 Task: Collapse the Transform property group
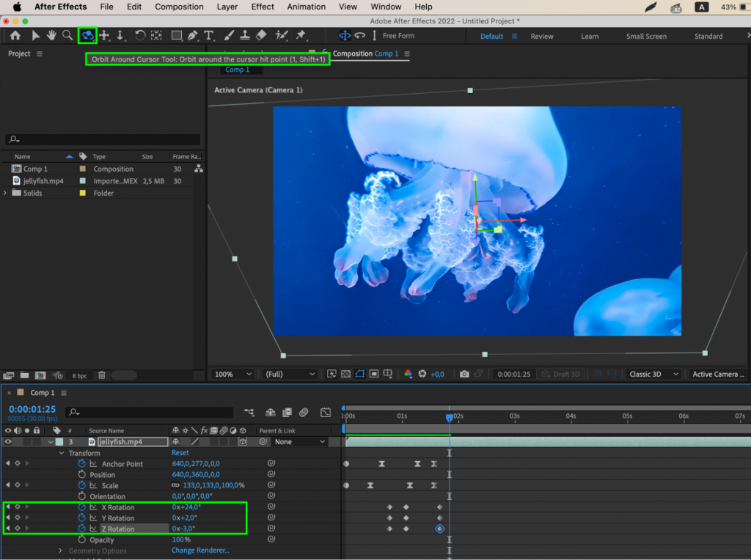[x=62, y=452]
